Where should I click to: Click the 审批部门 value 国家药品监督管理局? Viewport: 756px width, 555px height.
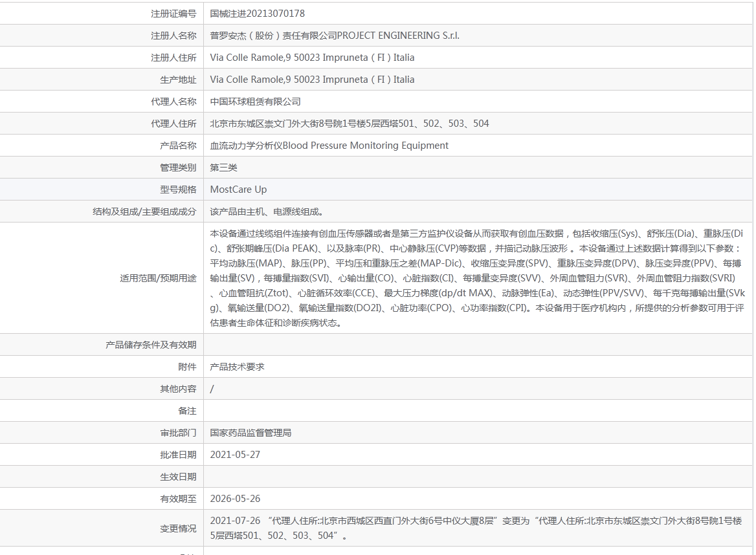click(x=250, y=433)
